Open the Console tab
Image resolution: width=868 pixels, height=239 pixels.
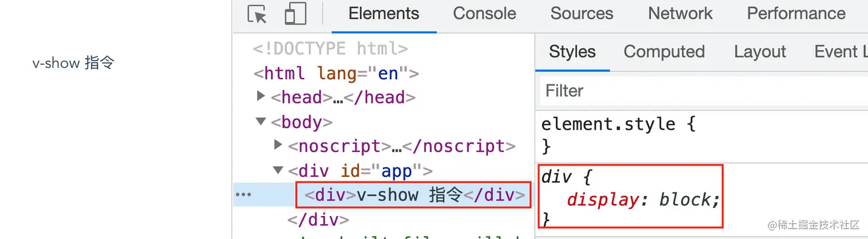pos(485,14)
